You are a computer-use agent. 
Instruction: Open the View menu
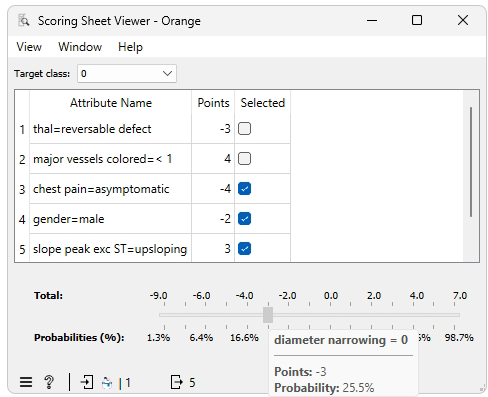(29, 47)
